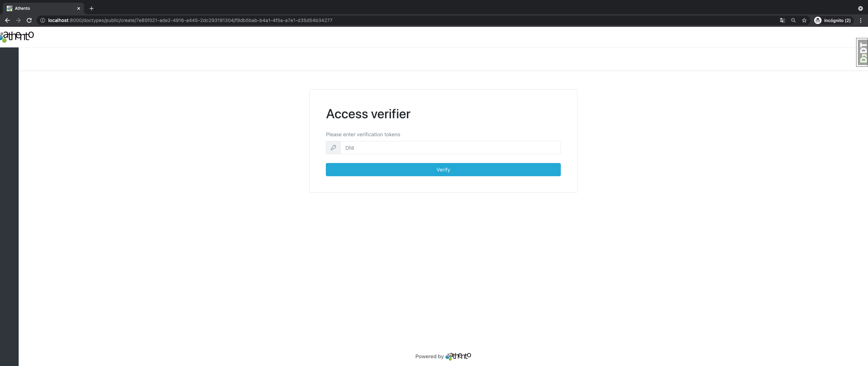Click the Athento logo in header
The image size is (868, 366).
click(x=18, y=36)
